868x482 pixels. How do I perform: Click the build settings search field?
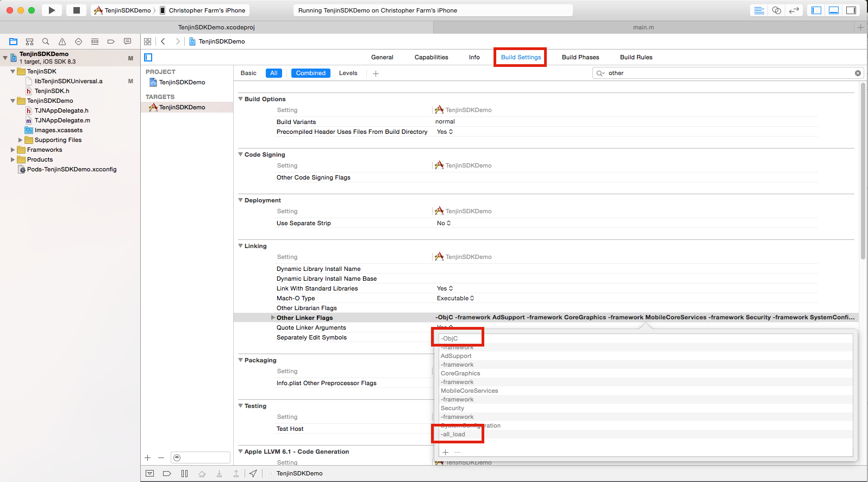728,73
